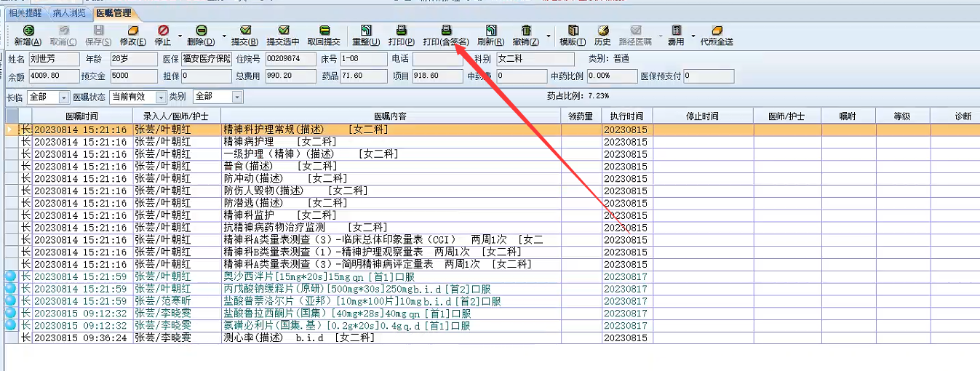Open the 长临 dropdown showing 全部
Screen dimensions: 980x371
64,97
